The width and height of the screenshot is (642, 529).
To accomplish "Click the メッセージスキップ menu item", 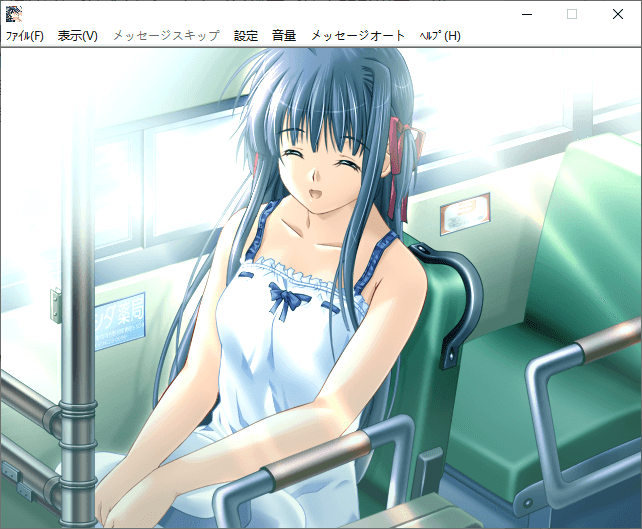I will click(x=166, y=36).
